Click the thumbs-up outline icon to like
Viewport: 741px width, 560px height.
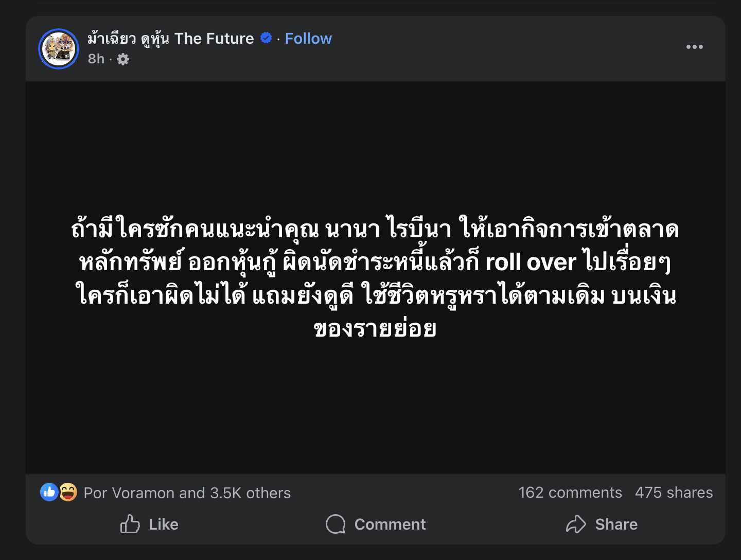coord(130,524)
